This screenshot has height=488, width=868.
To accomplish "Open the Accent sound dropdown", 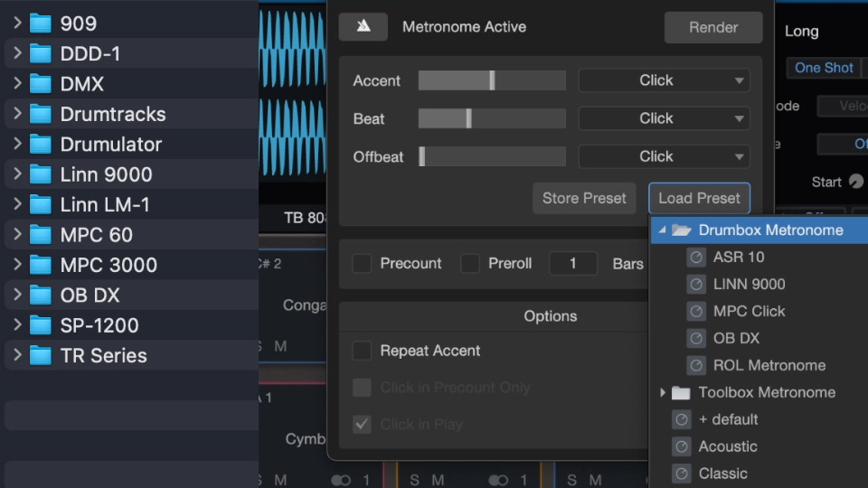I will (x=664, y=80).
